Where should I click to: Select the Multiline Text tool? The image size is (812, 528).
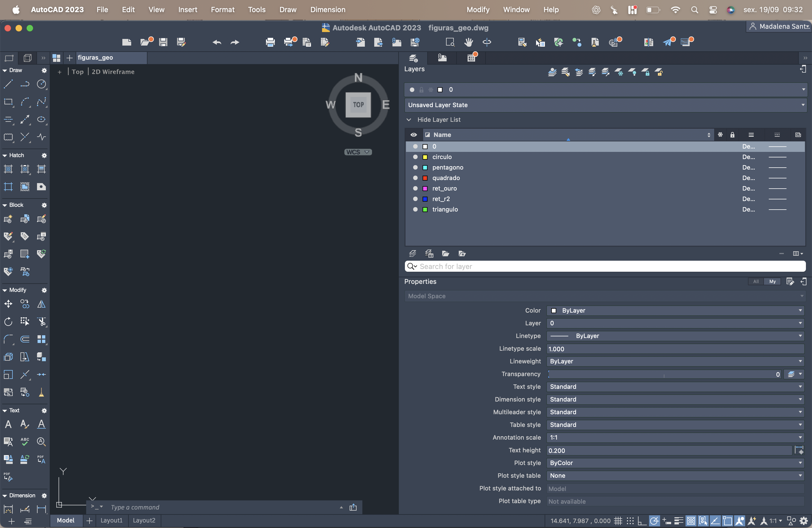[8, 424]
